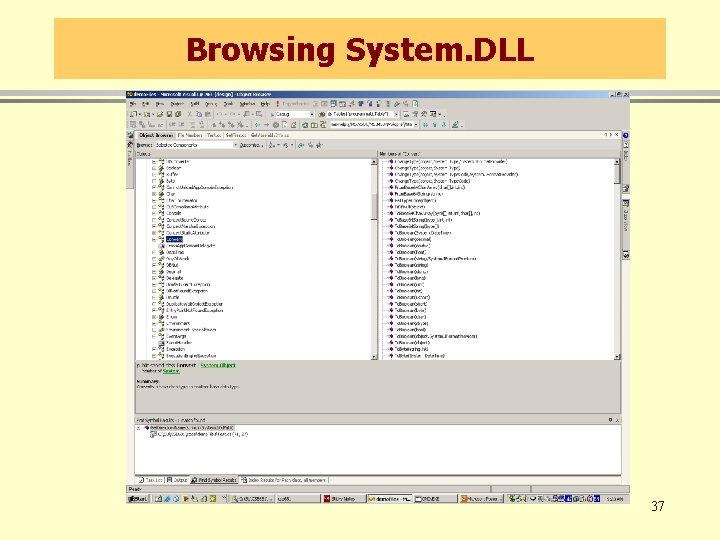
Task: Click the Sticky Notes taskbar button
Action: pyautogui.click(x=343, y=499)
